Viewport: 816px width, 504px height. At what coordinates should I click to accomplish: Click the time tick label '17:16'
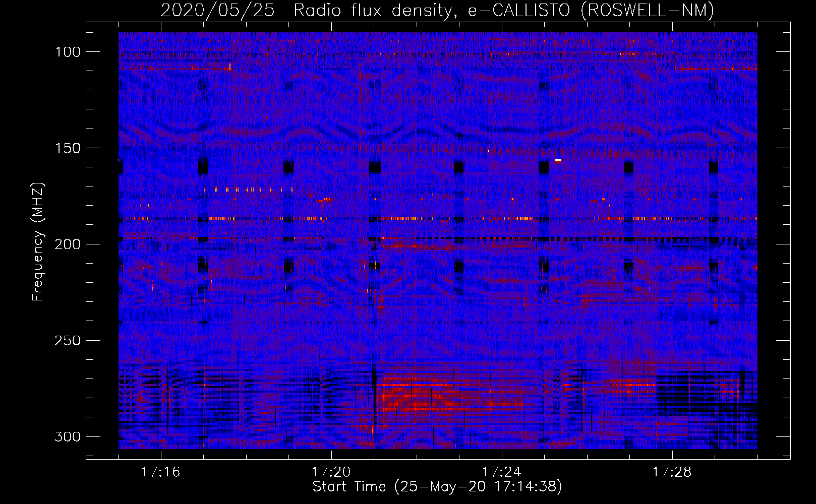pyautogui.click(x=160, y=472)
